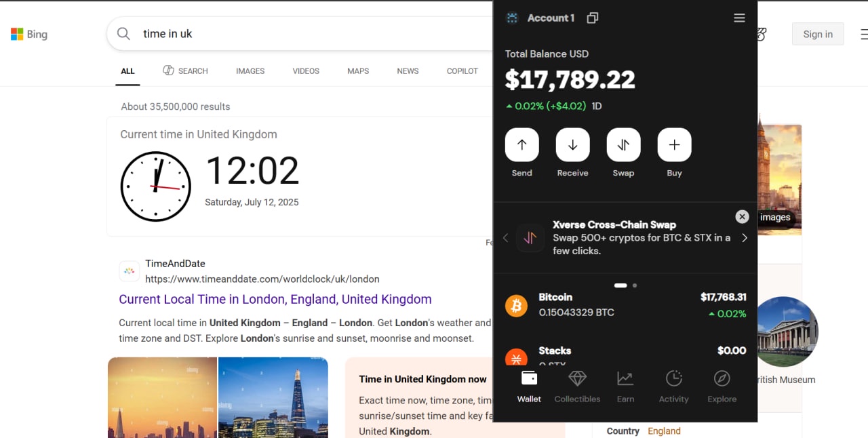The height and width of the screenshot is (438, 868).
Task: Copy address icon next to Account 1
Action: coord(592,18)
